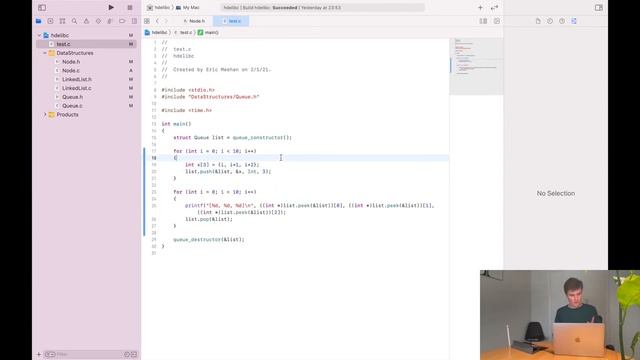Click the queue_constructor call in code
This screenshot has height=360, width=640.
pyautogui.click(x=262, y=138)
